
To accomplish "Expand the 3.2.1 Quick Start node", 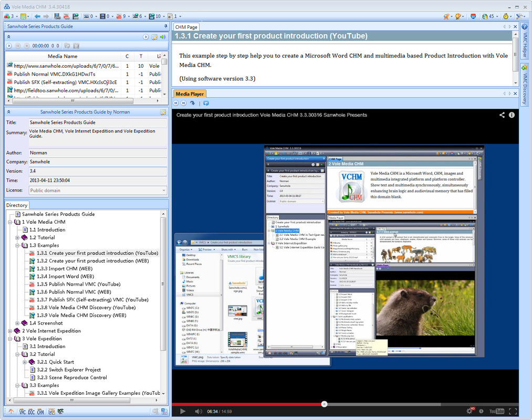I will pos(25,362).
